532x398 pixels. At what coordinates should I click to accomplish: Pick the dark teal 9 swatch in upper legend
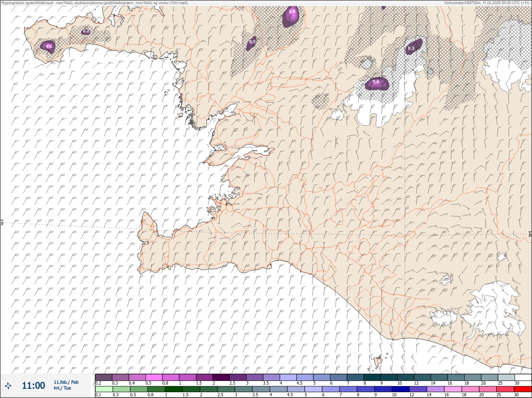click(x=390, y=377)
